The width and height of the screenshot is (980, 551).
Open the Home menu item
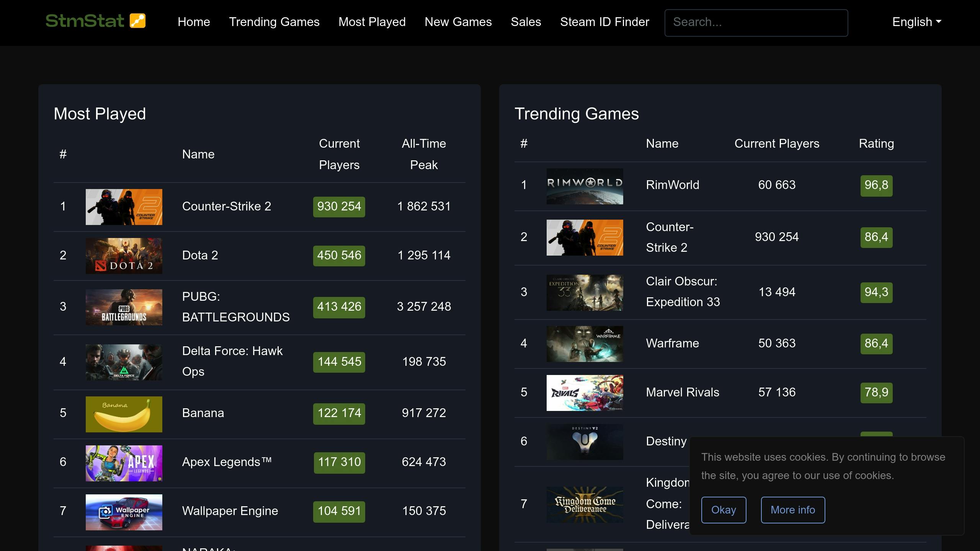point(194,22)
